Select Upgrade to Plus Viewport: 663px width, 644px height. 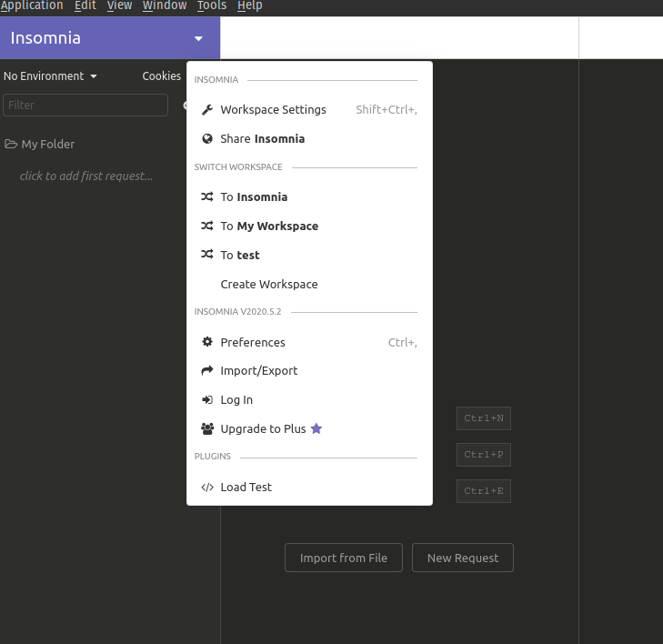pos(309,428)
